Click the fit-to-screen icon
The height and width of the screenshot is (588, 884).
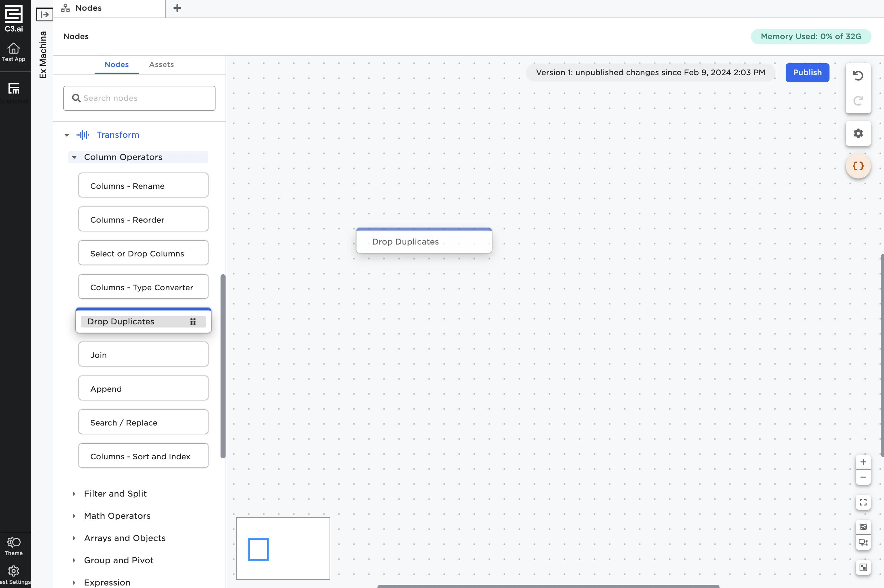pos(863,502)
